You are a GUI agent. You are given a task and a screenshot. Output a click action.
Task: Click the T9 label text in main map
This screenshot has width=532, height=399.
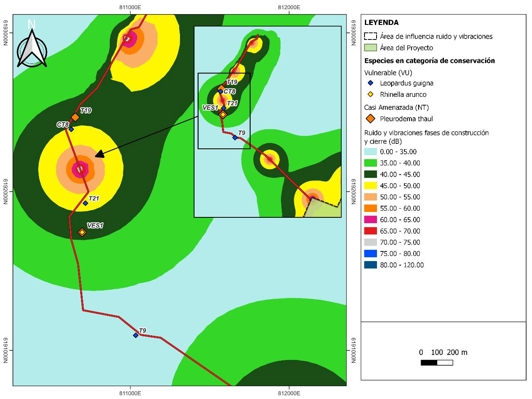(x=143, y=331)
